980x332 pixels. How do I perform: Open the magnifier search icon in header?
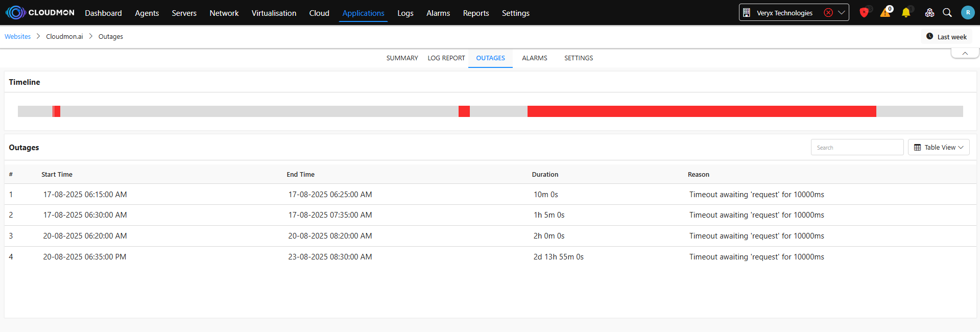[x=947, y=13]
